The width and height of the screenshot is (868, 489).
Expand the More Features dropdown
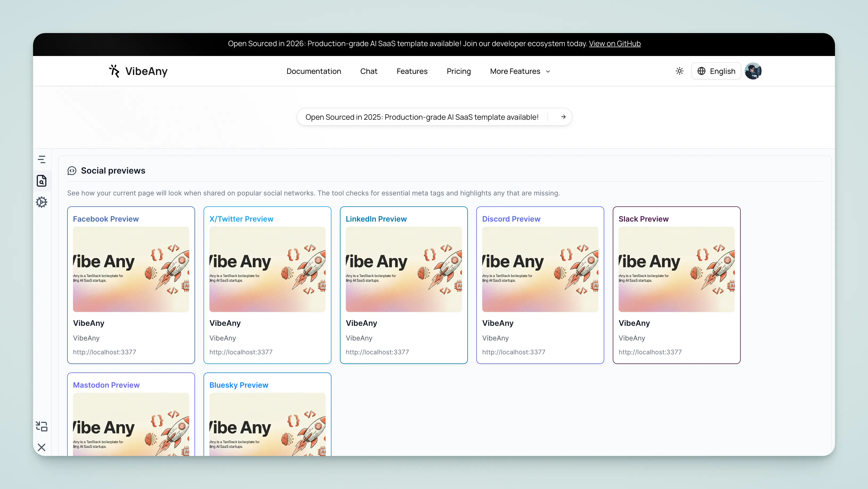[520, 71]
